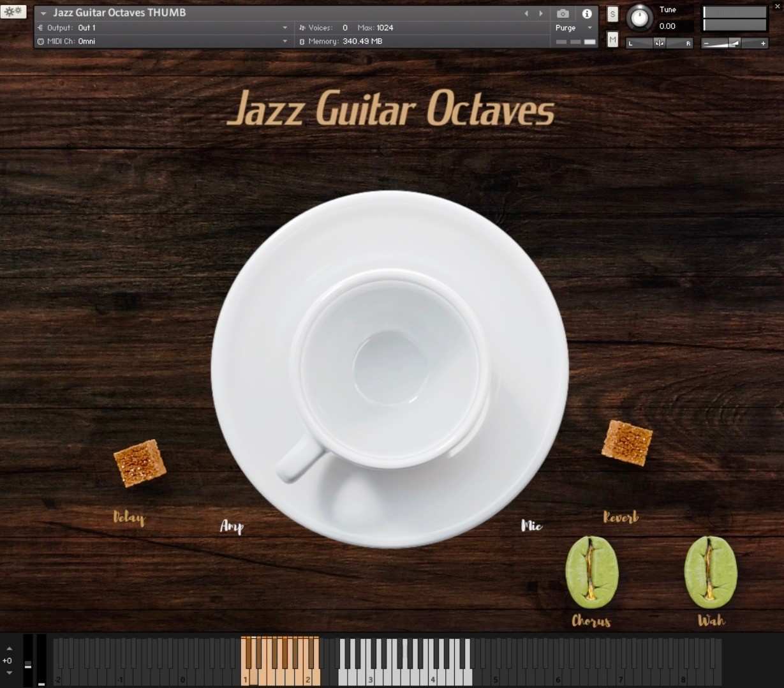This screenshot has height=688, width=784.
Task: Collapse instrument header with name triangle
Action: click(43, 13)
